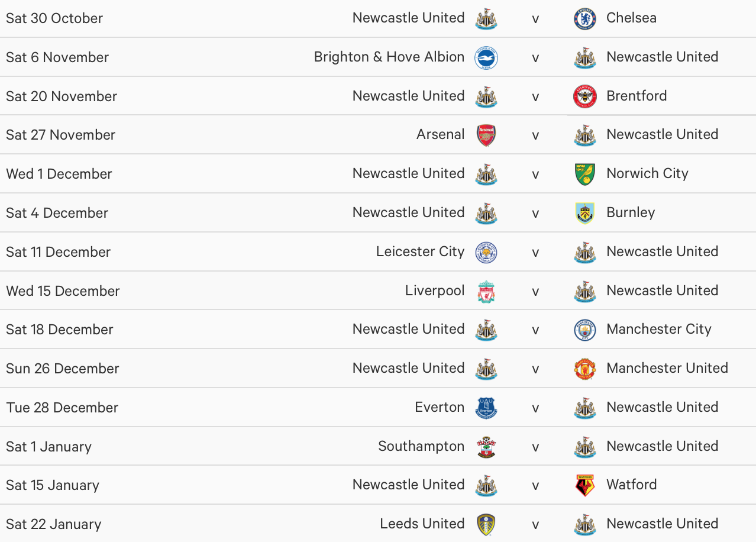
Task: Click the Norwich City canary crest
Action: 585,175
